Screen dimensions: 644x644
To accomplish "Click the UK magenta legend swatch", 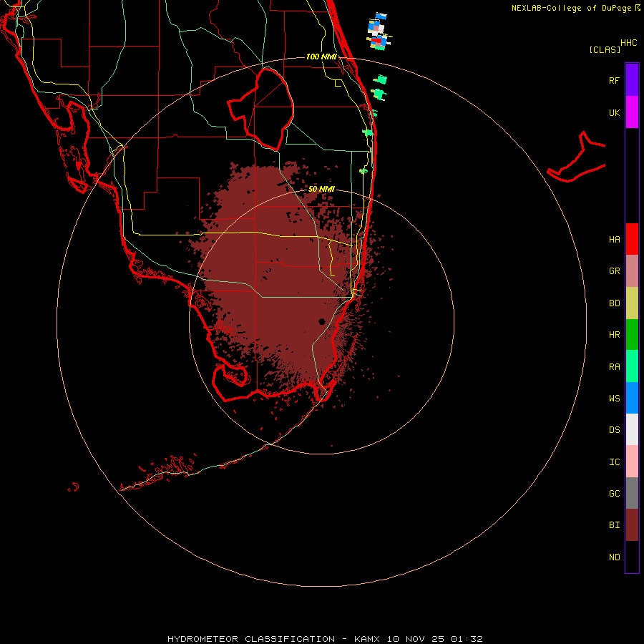I will click(632, 112).
